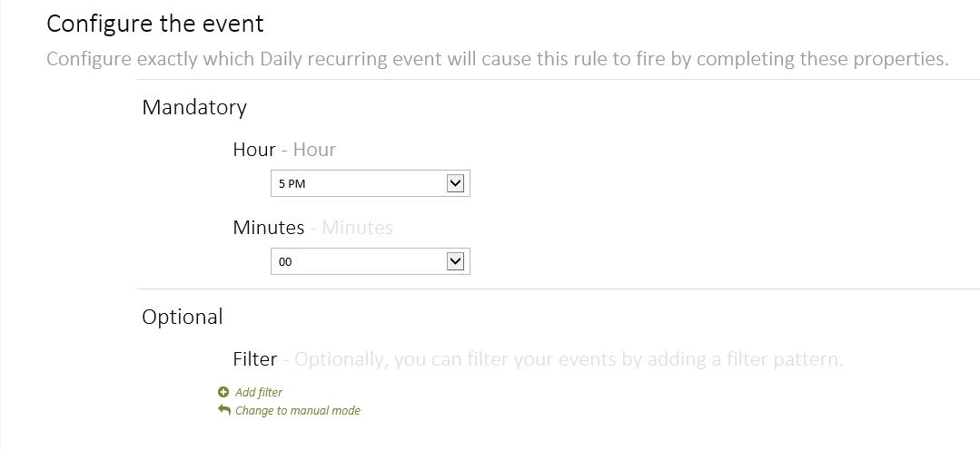Click the black "Hour" field label
The width and height of the screenshot is (980, 450).
pyautogui.click(x=254, y=150)
